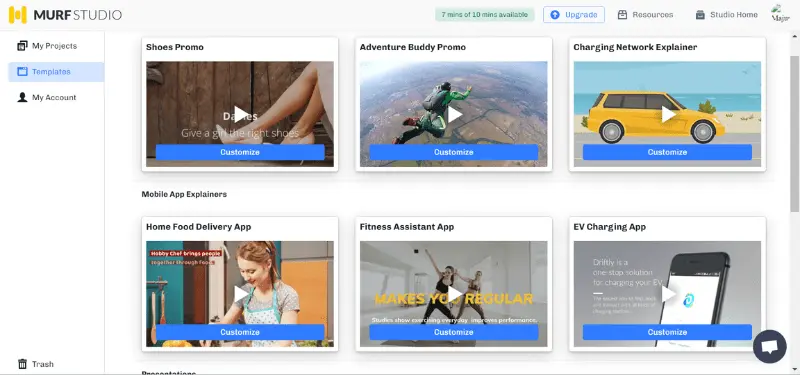Customize the EV Charging App template

click(x=667, y=332)
